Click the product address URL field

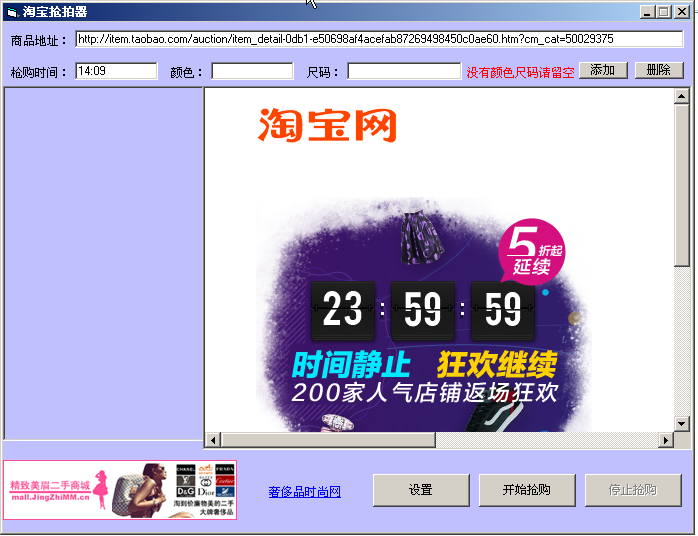[x=379, y=39]
